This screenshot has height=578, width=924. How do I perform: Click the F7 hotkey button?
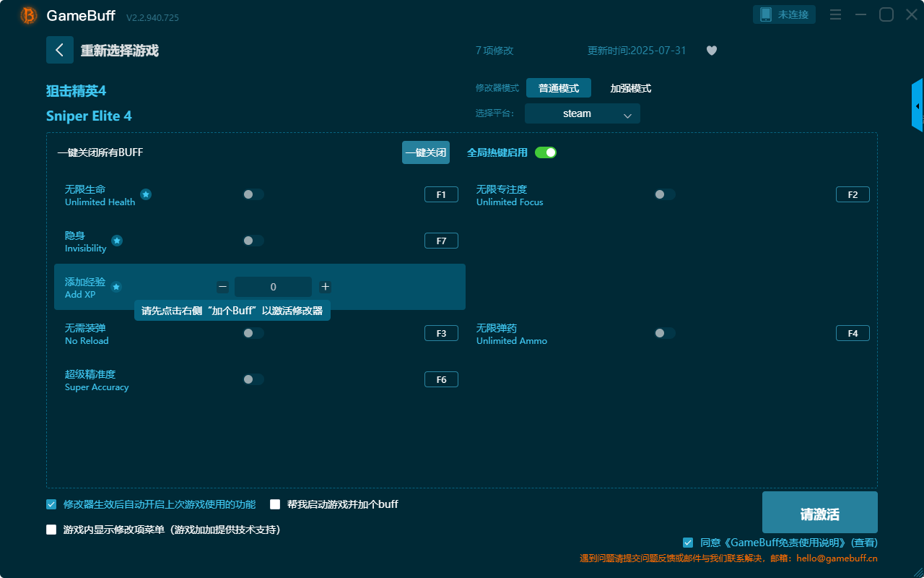click(x=441, y=241)
